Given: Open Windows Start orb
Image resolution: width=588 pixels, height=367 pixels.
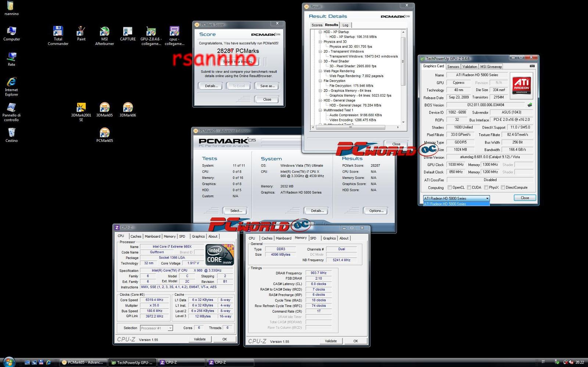Looking at the screenshot, I should click(8, 362).
